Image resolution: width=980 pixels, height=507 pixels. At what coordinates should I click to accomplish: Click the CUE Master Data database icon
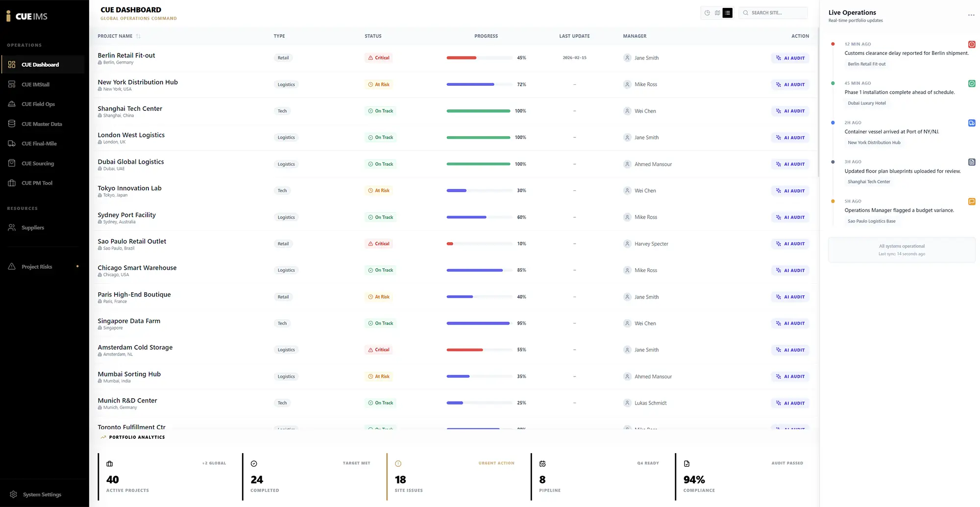(12, 124)
